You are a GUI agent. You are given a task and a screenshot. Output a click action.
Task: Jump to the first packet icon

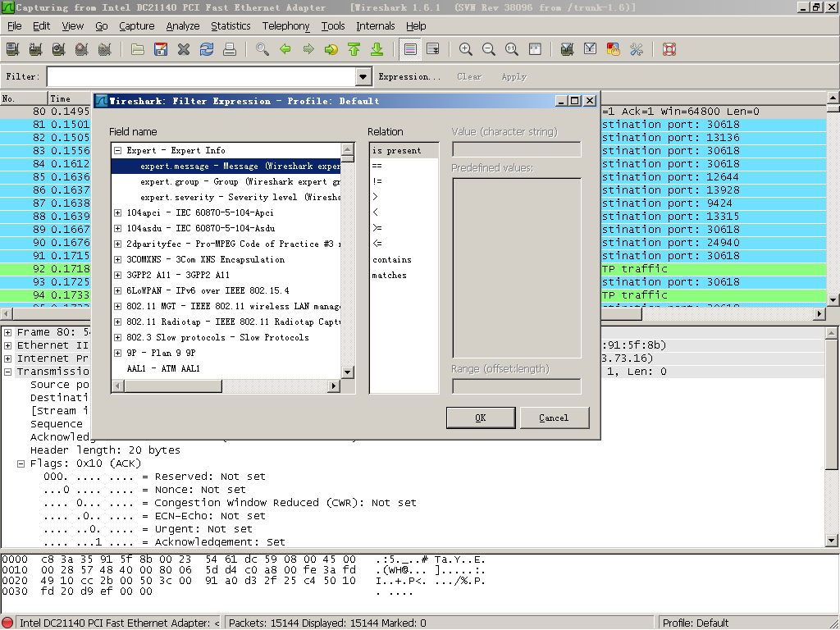pyautogui.click(x=354, y=49)
